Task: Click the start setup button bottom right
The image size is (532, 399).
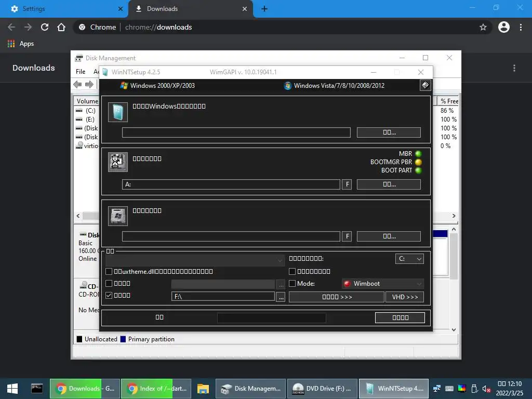Action: click(x=400, y=317)
